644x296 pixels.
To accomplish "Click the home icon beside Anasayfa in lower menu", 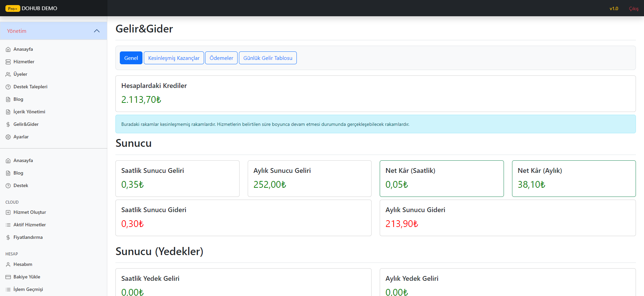I will [8, 161].
